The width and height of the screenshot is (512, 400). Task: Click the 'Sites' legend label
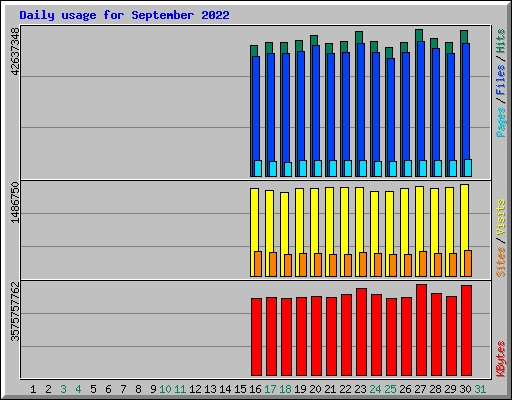(501, 262)
